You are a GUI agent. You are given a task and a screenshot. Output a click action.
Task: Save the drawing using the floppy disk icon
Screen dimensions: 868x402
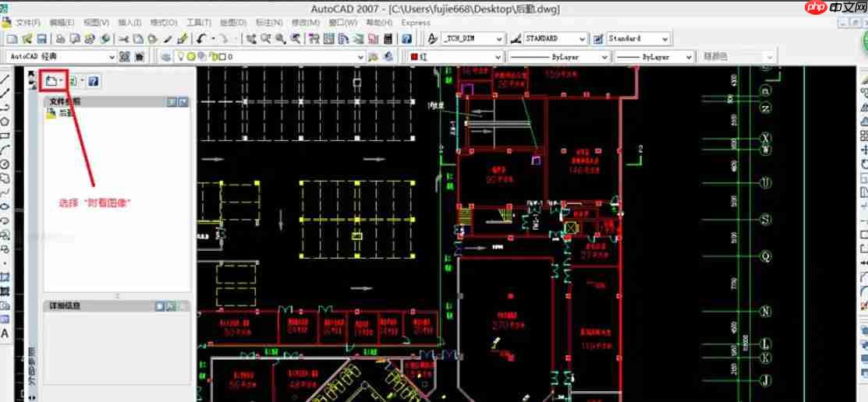(41, 39)
